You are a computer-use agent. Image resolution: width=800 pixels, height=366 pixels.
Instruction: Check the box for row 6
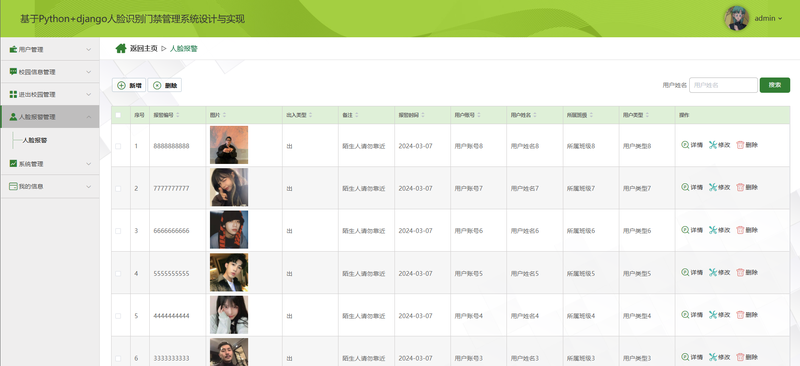coord(118,358)
